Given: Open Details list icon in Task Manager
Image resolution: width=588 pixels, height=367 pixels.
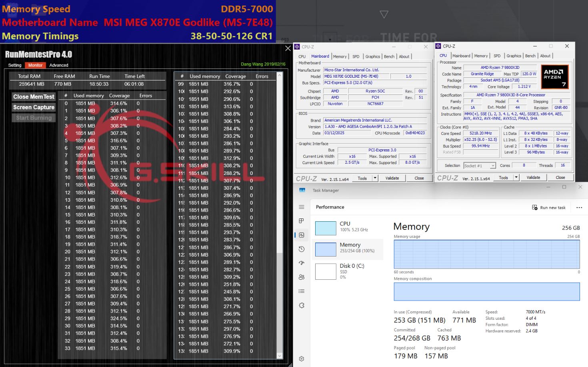Looking at the screenshot, I should click(x=302, y=291).
